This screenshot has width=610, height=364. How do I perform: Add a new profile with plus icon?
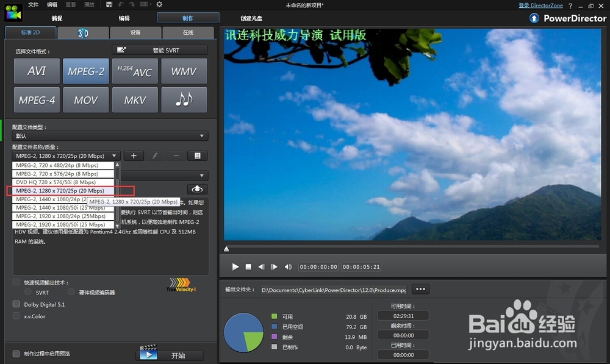click(134, 156)
